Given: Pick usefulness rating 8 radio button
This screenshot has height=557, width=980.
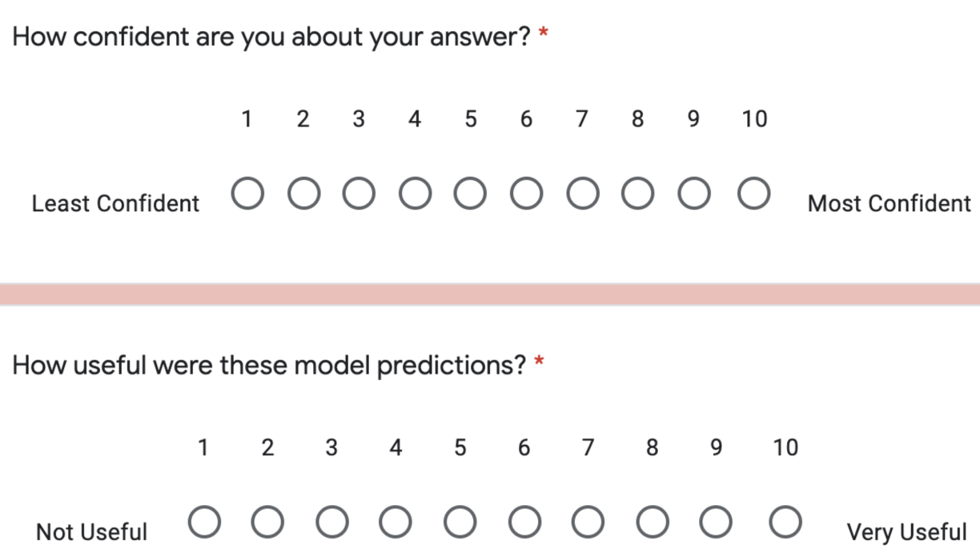Looking at the screenshot, I should (653, 523).
